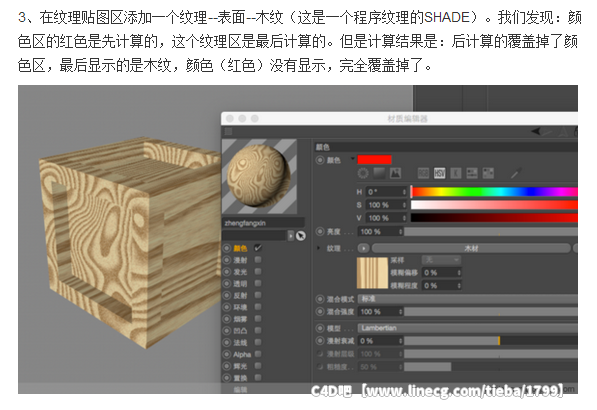
Task: Toggle the animation dot beside 混合模式
Action: pyautogui.click(x=320, y=299)
